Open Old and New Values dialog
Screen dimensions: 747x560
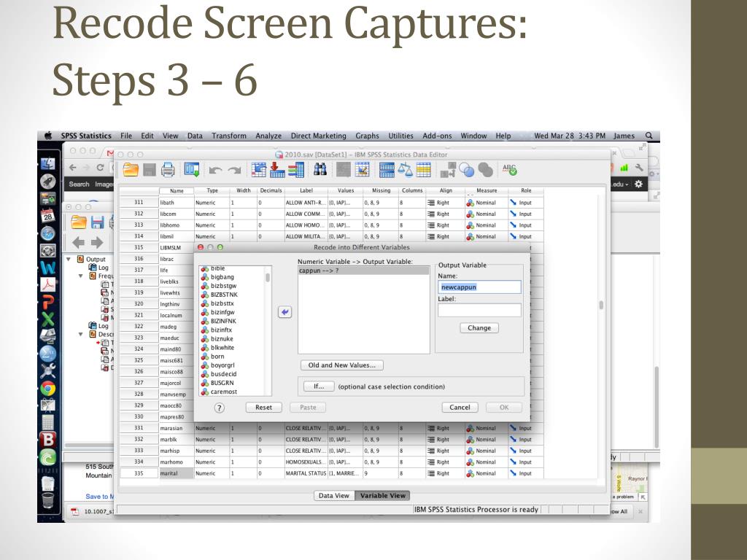(x=341, y=365)
